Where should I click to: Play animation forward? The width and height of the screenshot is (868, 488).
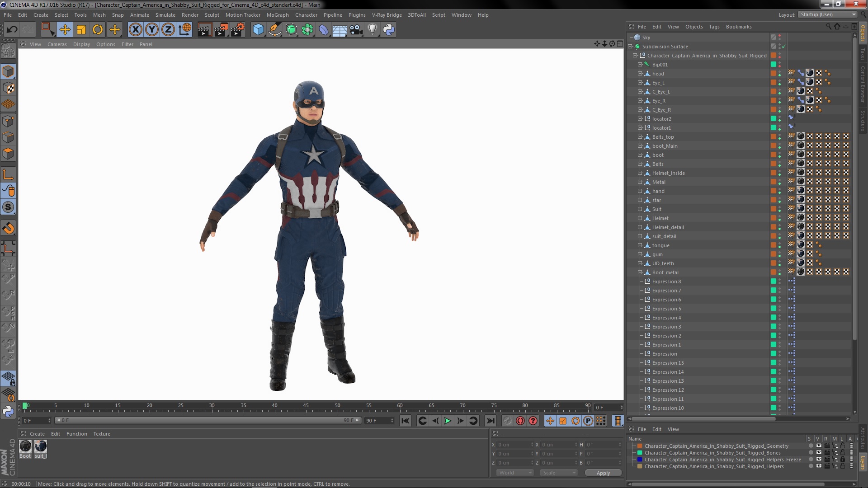pyautogui.click(x=448, y=421)
